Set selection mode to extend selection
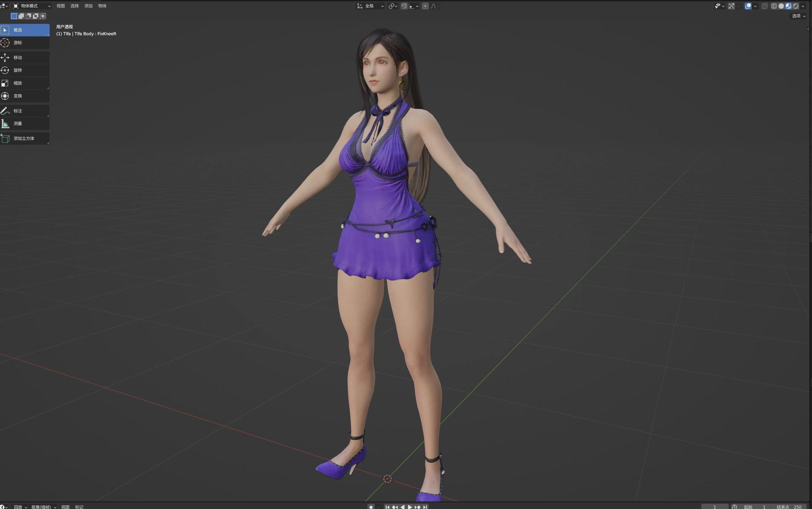 pos(21,16)
